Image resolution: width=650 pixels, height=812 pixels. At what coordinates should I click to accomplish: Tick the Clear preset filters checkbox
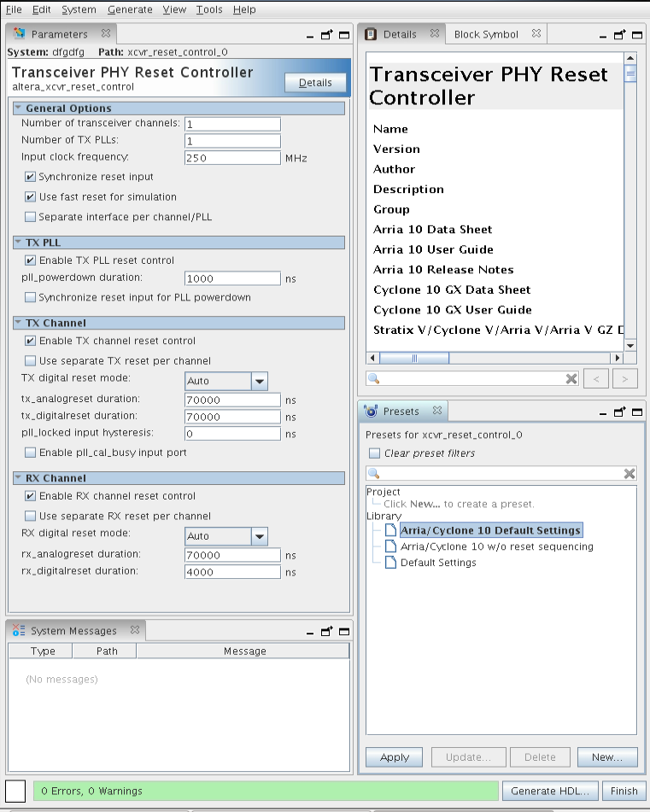point(374,453)
